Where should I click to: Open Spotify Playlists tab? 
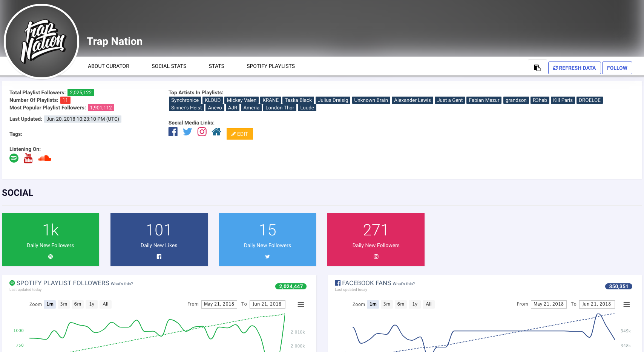(x=271, y=66)
